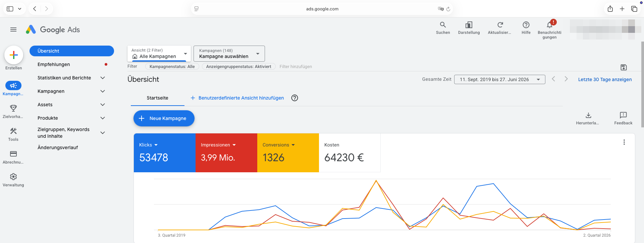Click the Suchen magnifier icon

coord(443,25)
